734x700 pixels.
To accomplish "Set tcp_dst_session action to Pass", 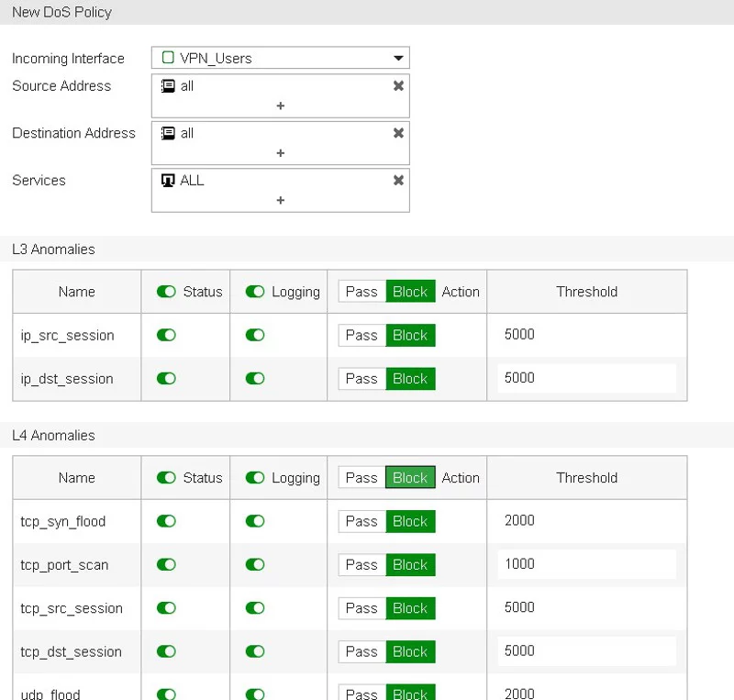I will point(361,651).
